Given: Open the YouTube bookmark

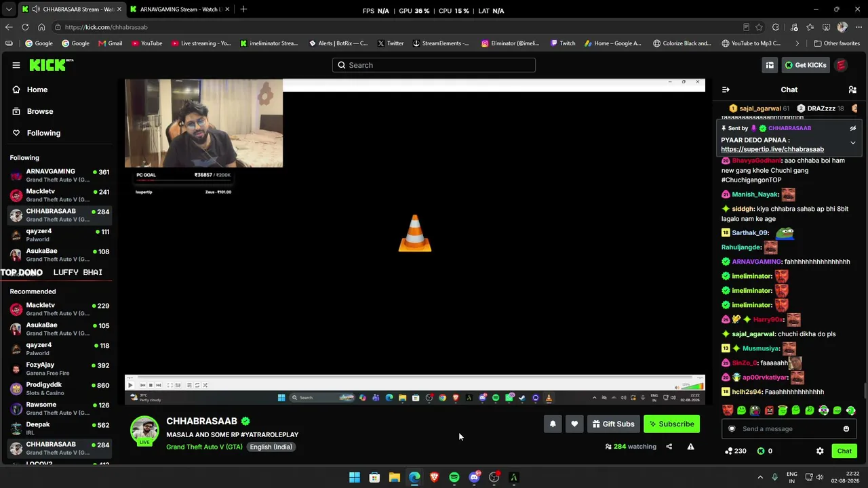Looking at the screenshot, I should 147,43.
